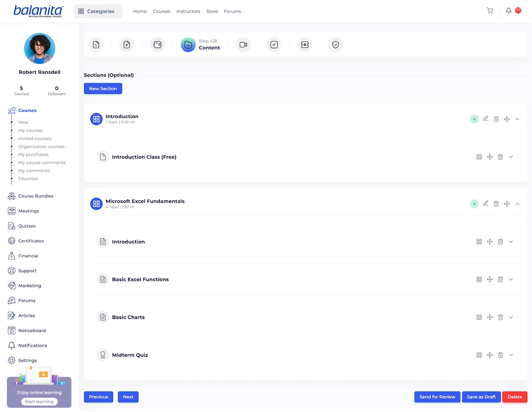Edit the Microsoft Excel Fundamentals section
This screenshot has height=412, width=532.
click(485, 203)
